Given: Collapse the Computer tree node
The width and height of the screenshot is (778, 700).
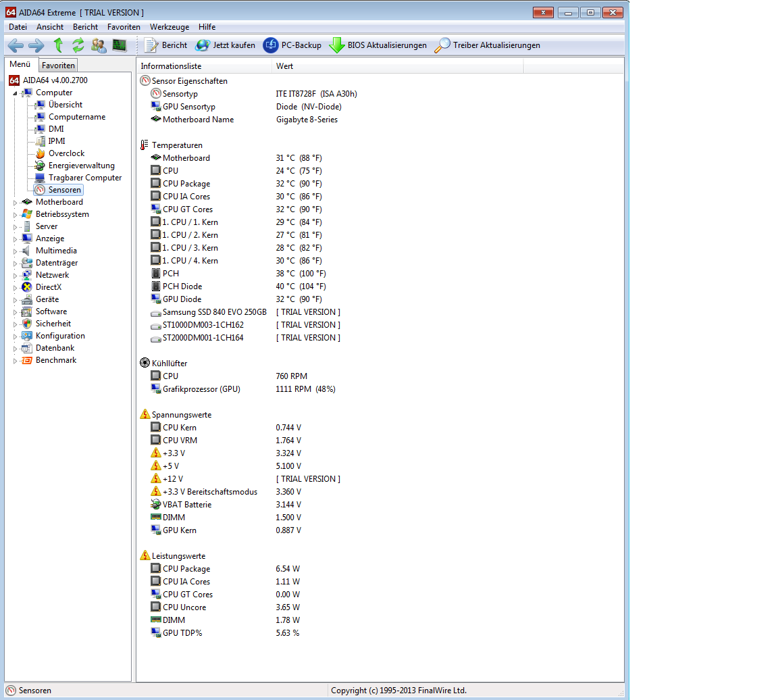Looking at the screenshot, I should 15,93.
